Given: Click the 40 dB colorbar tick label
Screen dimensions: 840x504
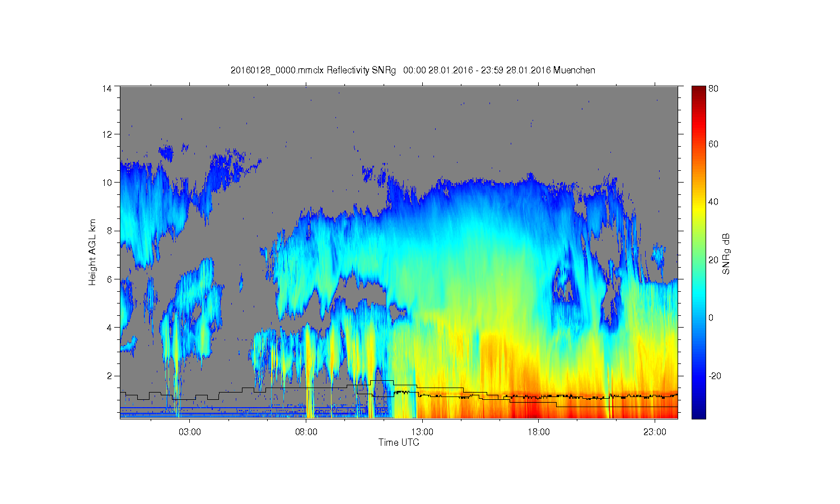Looking at the screenshot, I should (713, 202).
